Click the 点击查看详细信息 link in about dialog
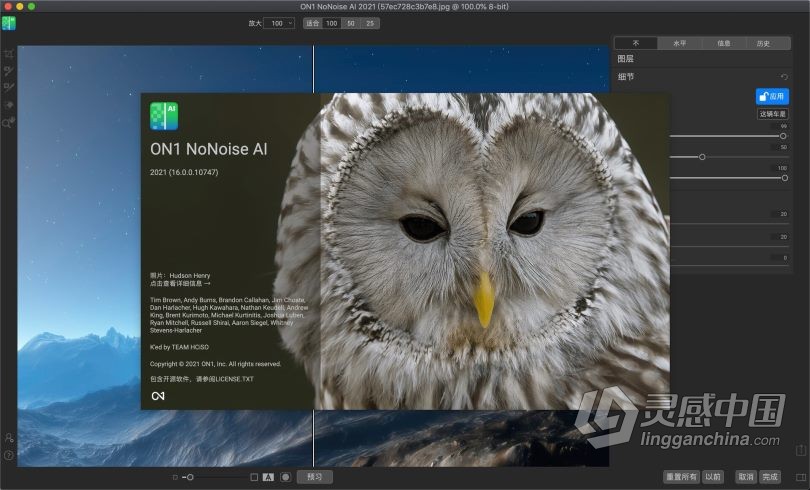This screenshot has width=810, height=490. coord(180,283)
